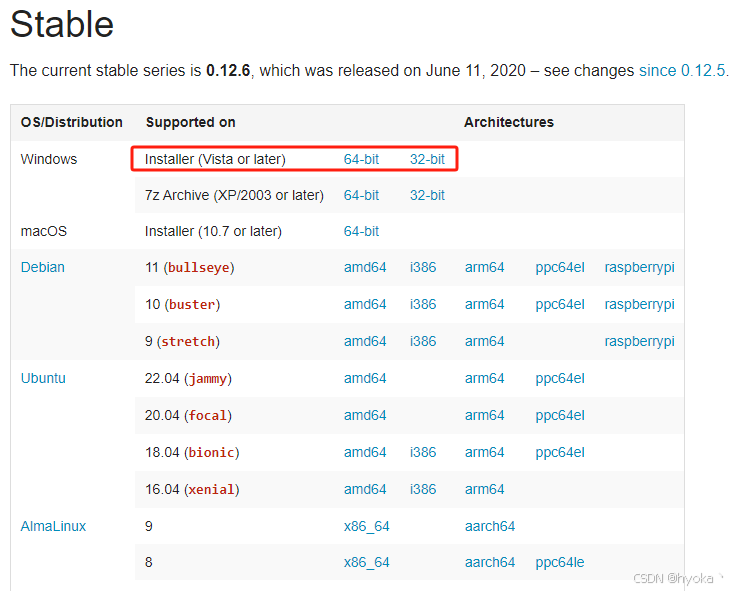
Task: Get Debian 11 bullseye raspberrypi package
Action: pos(640,267)
